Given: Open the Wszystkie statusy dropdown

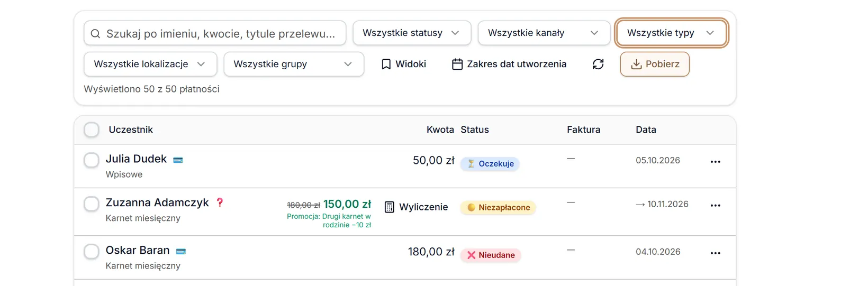Looking at the screenshot, I should click(412, 33).
